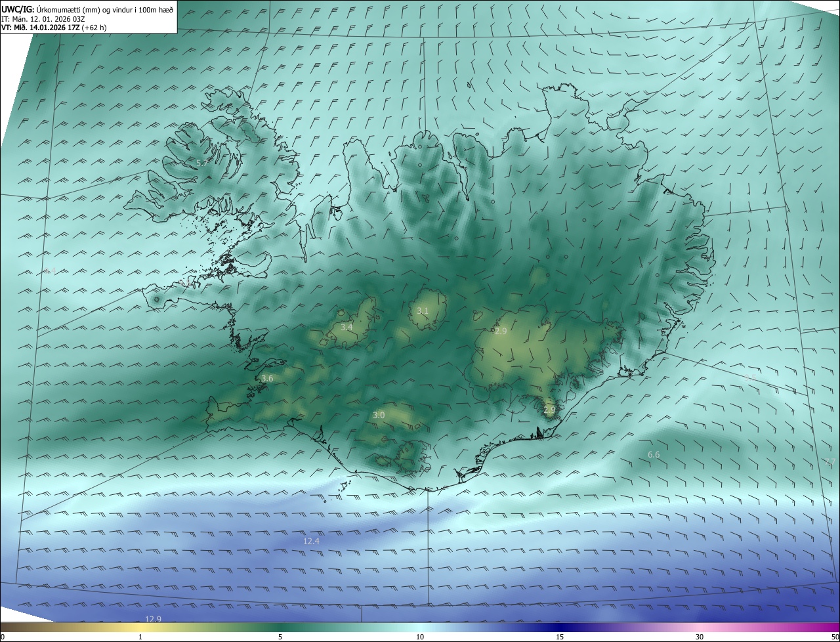This screenshot has height=642, width=840.
Task: Click the '50' tick on the colour scale
Action: pyautogui.click(x=835, y=637)
